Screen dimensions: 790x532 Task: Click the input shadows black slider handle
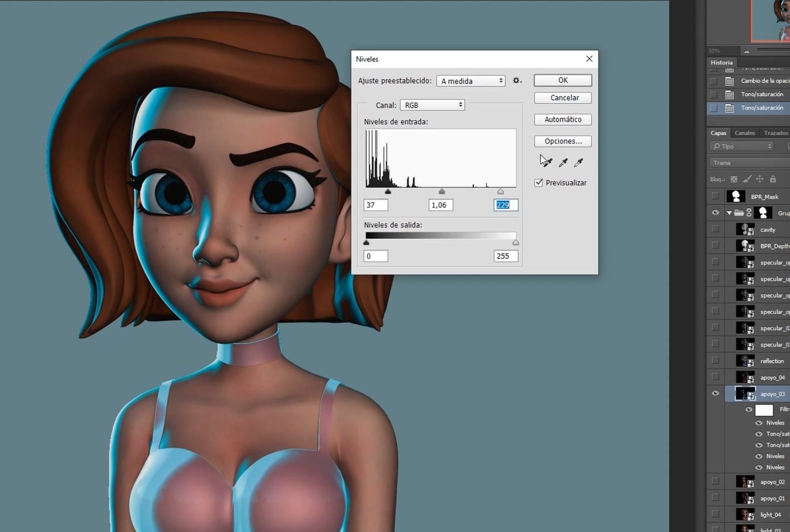388,191
